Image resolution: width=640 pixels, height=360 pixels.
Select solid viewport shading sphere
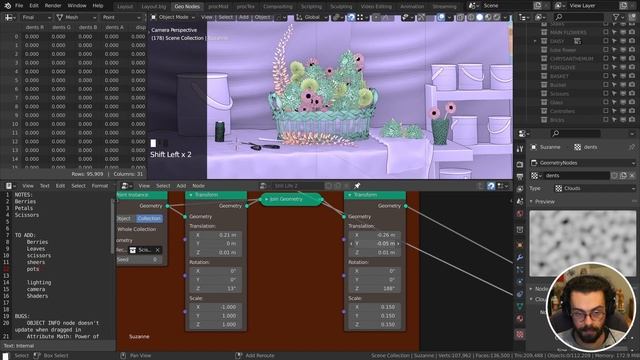[x=480, y=17]
